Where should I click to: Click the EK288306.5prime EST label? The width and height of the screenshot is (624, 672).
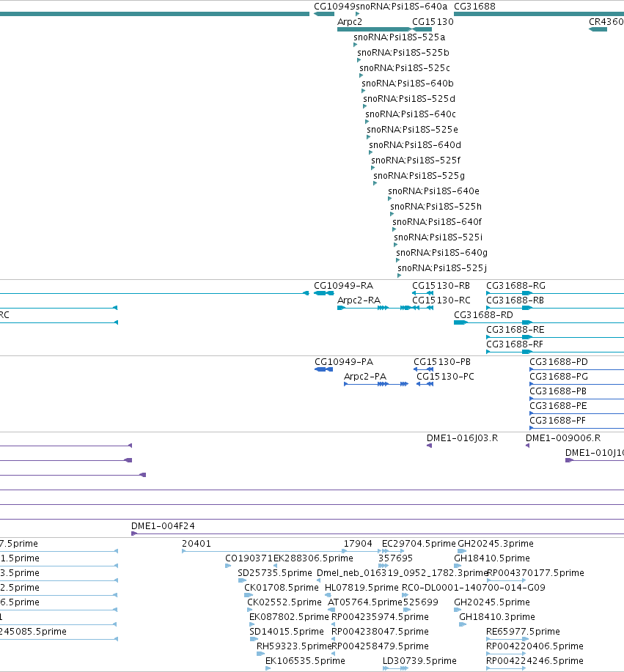pyautogui.click(x=313, y=558)
